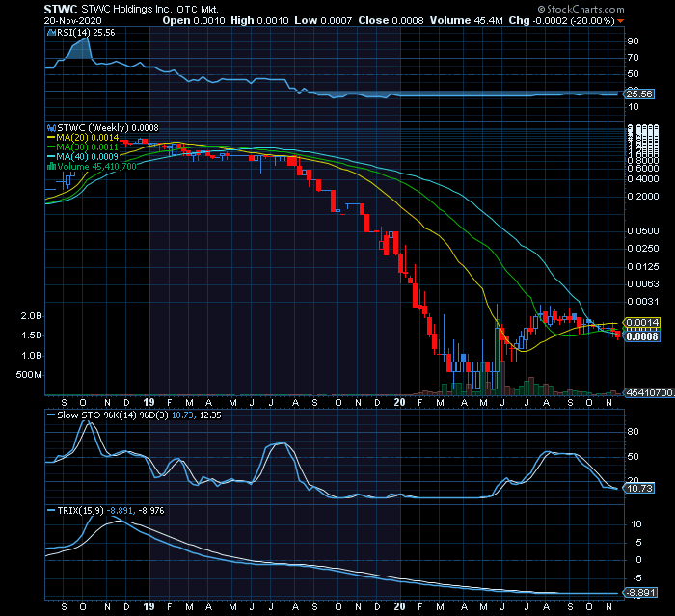Click the 0.2000 price axis label

pos(643,197)
